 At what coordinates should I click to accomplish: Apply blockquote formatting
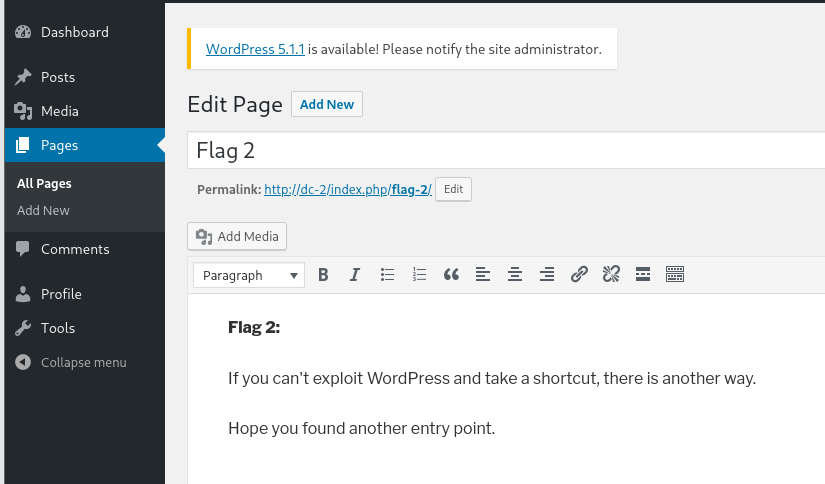click(x=451, y=275)
